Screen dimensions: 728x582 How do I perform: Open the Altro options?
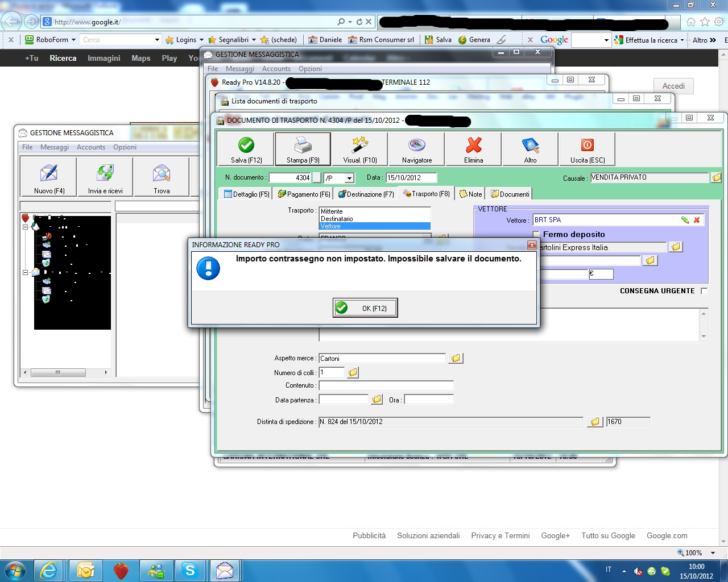point(530,149)
